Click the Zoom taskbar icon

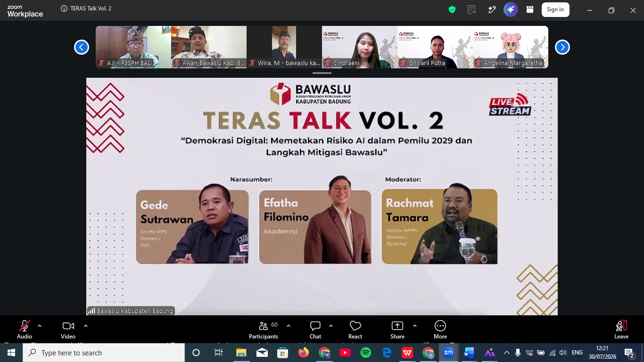tap(448, 353)
